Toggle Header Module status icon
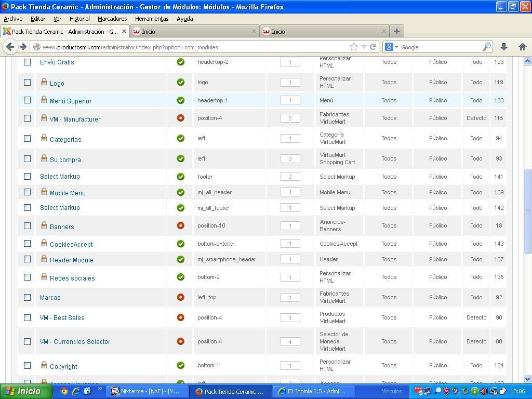The image size is (532, 399). click(x=180, y=259)
